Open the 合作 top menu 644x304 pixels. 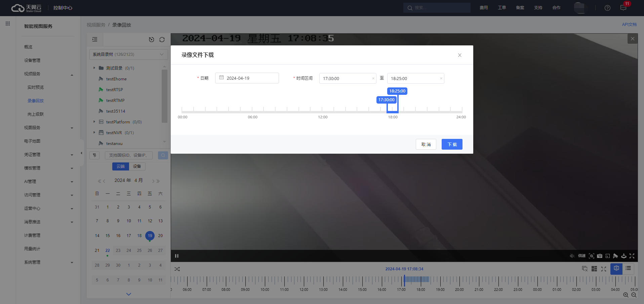point(556,8)
